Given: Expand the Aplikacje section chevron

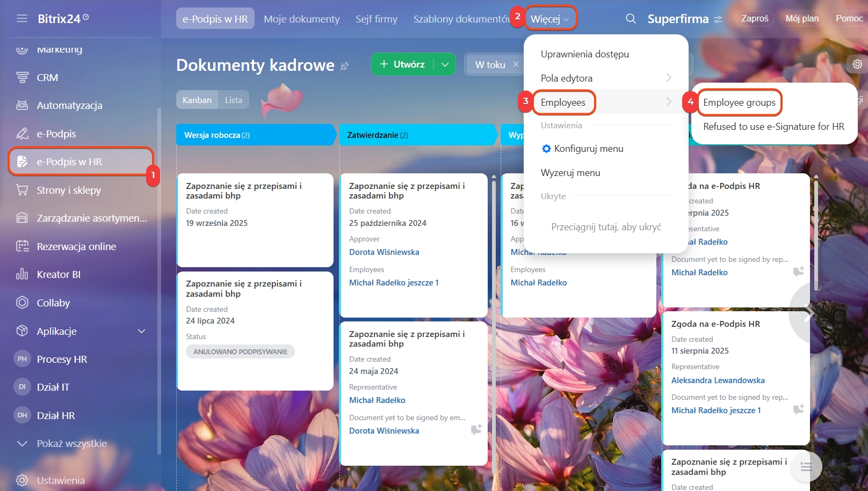Looking at the screenshot, I should (142, 331).
